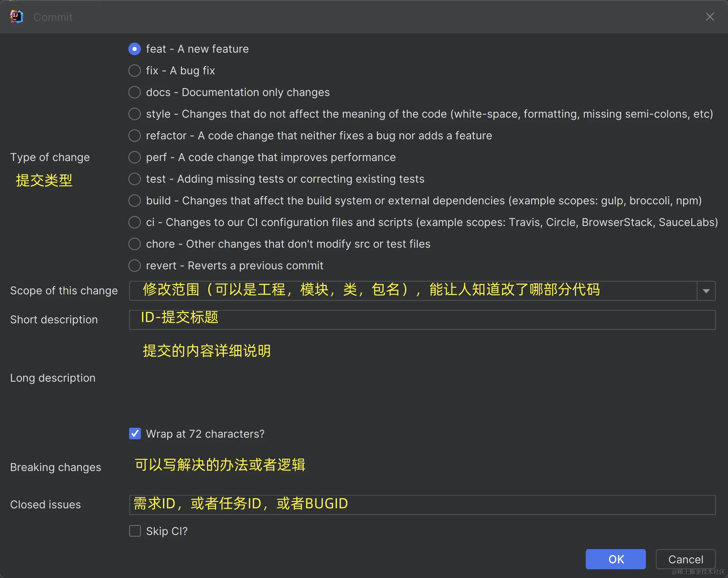The image size is (728, 578).
Task: Choose test commit type
Action: 134,179
